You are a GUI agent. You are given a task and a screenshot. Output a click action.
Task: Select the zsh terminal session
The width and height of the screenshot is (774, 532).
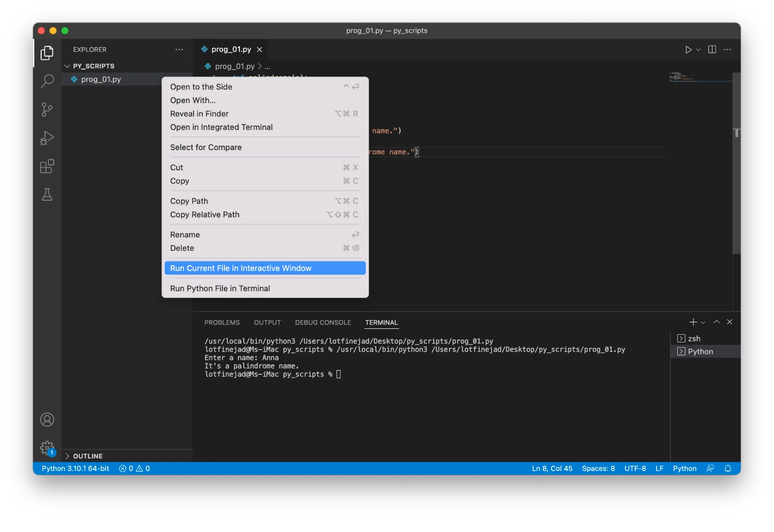point(694,339)
